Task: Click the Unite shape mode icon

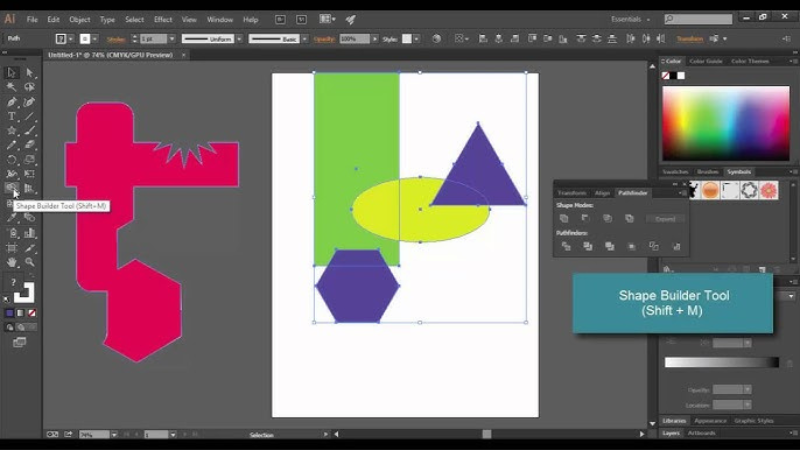Action: 564,218
